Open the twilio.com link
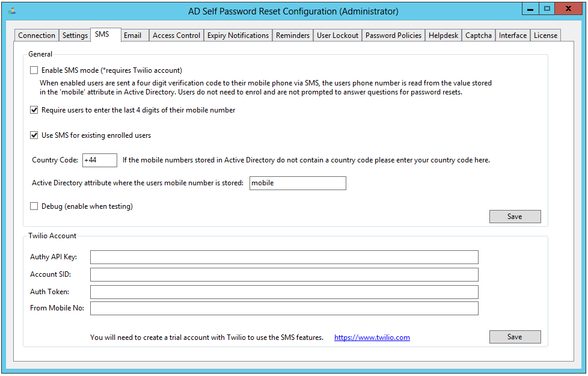588x376 pixels. click(372, 337)
